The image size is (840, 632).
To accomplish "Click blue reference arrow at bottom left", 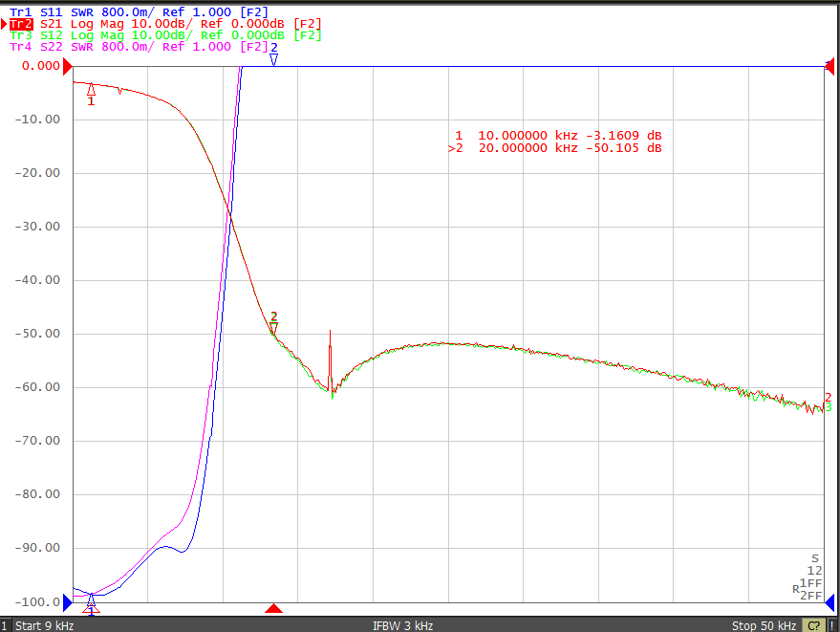I will point(68,602).
